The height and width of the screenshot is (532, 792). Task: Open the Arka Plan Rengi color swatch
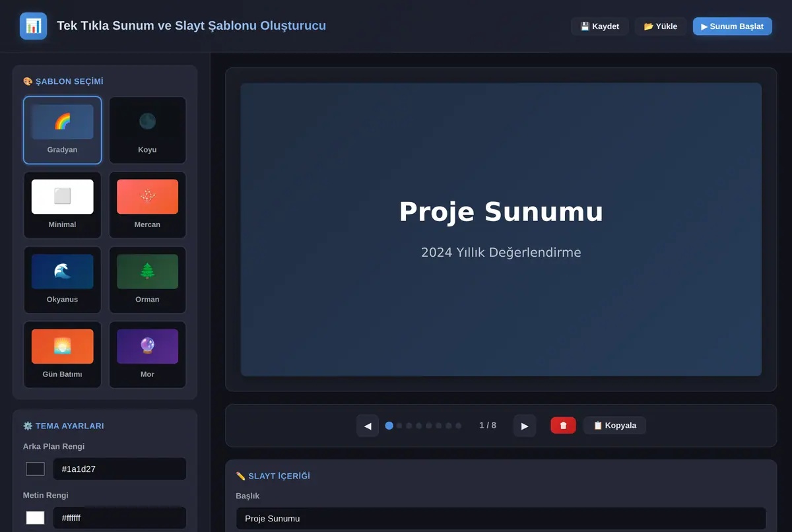pos(35,469)
